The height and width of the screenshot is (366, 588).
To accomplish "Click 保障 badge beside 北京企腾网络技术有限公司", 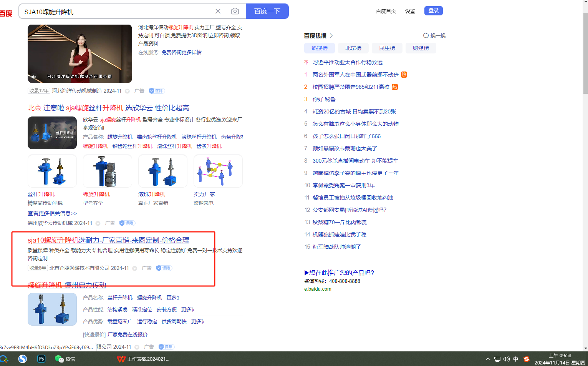I will pos(164,268).
